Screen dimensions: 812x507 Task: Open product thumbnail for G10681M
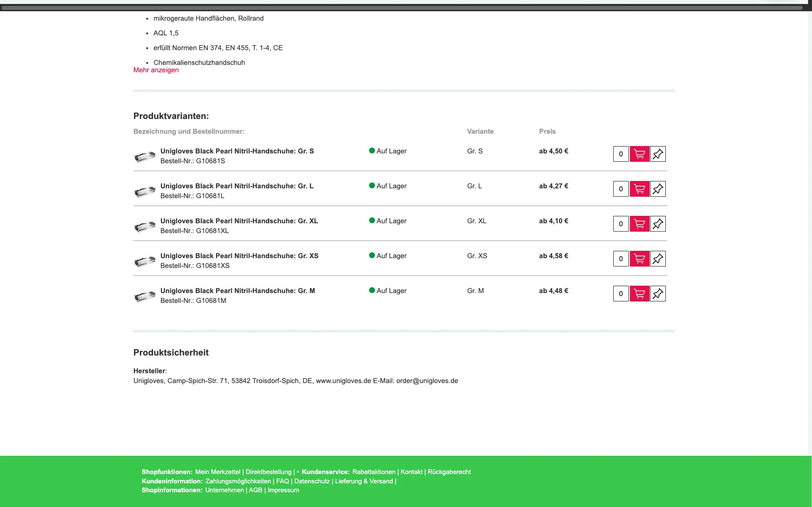[x=145, y=297]
